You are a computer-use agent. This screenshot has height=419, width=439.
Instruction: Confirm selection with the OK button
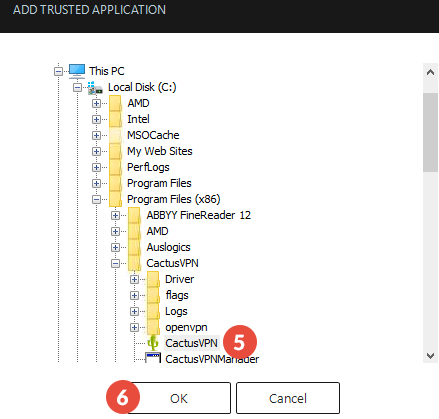pyautogui.click(x=179, y=398)
